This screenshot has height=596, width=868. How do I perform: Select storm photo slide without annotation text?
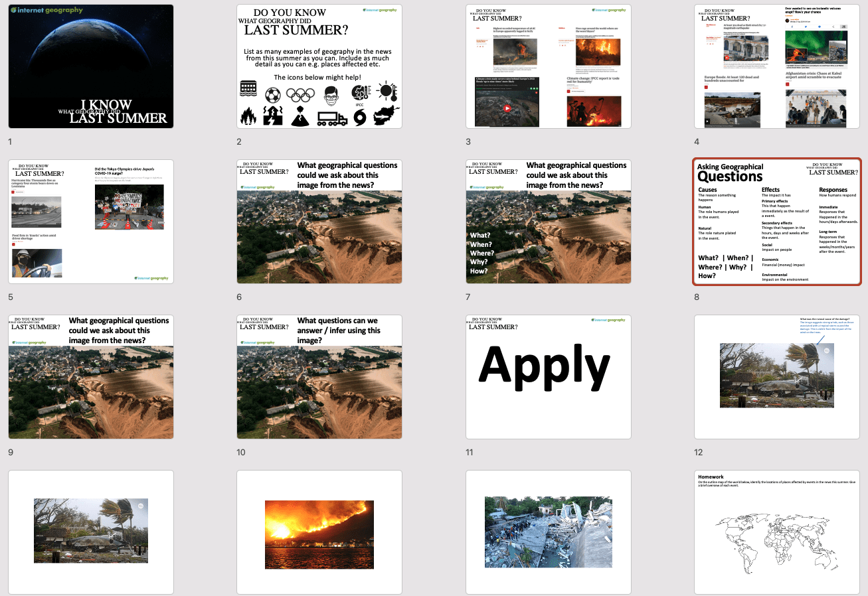[91, 532]
